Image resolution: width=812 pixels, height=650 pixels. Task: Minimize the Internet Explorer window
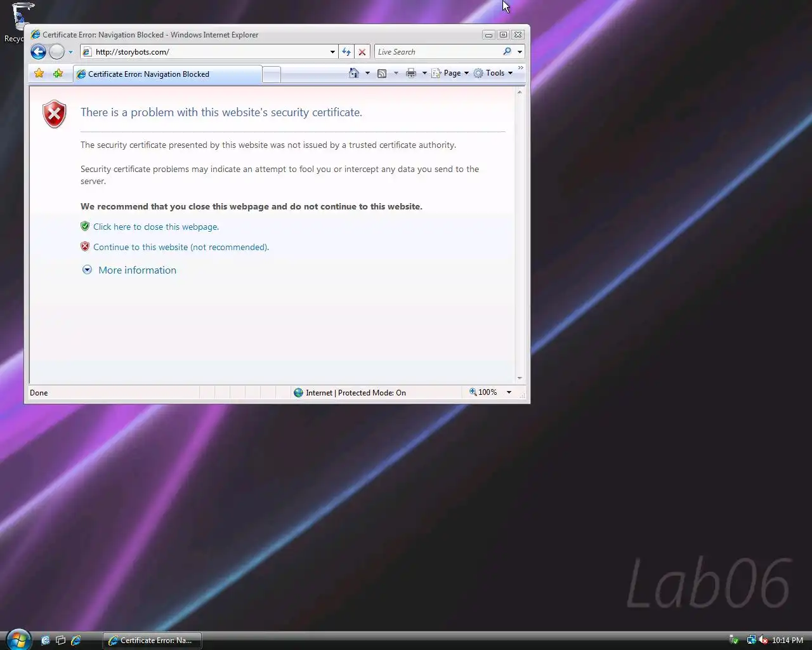tap(488, 35)
